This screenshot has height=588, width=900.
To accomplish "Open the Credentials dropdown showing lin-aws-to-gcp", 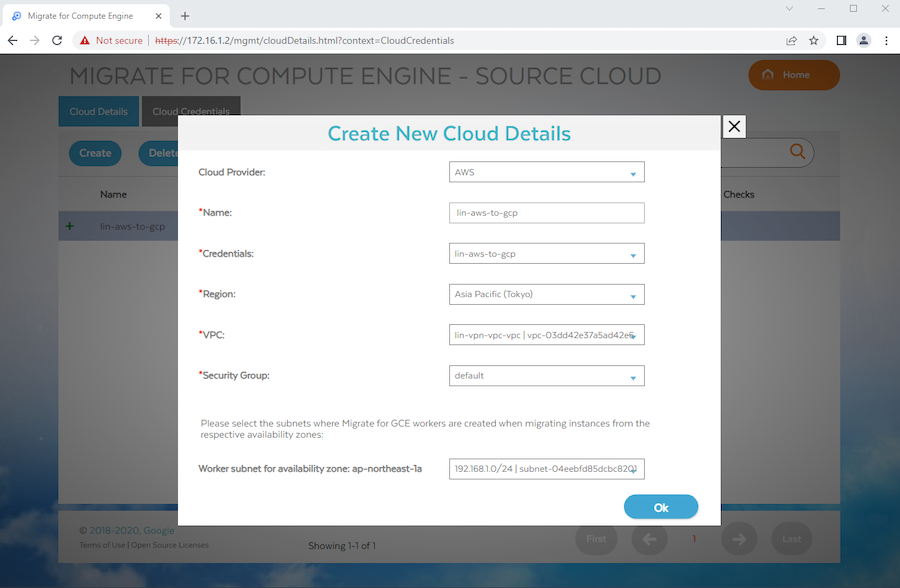I will (x=632, y=253).
